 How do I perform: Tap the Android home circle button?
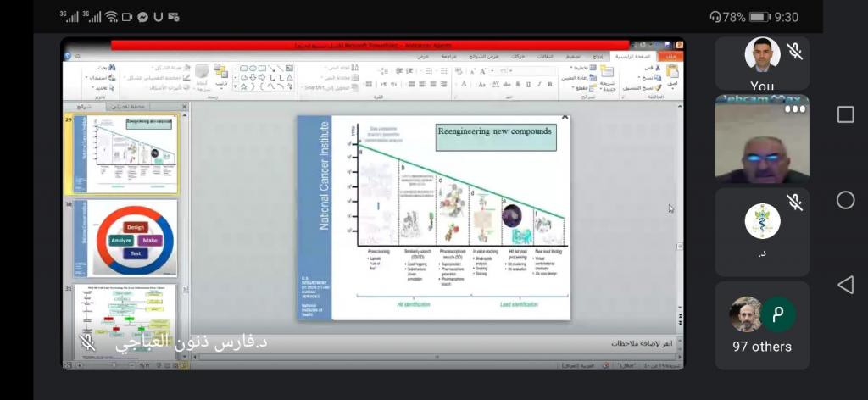[845, 200]
